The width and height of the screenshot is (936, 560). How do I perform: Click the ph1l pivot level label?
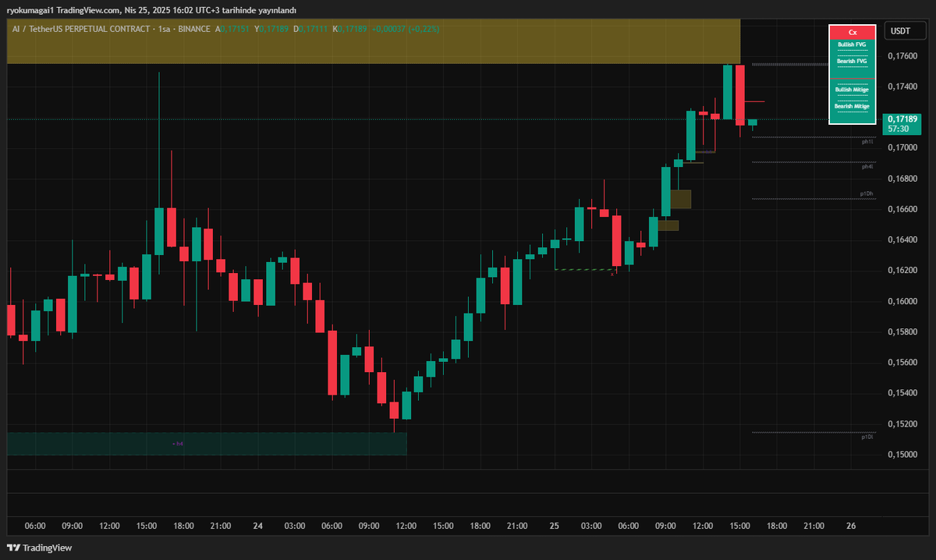[868, 142]
